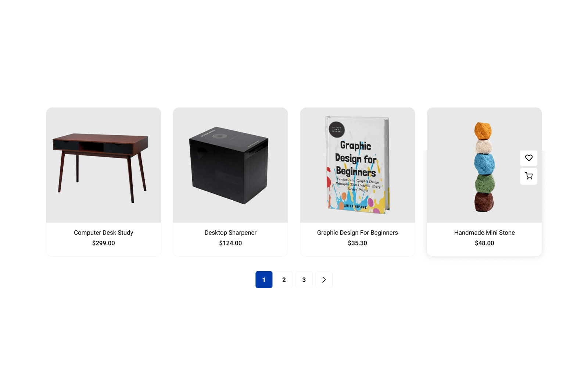Click the $48.00 price label
Image resolution: width=588 pixels, height=391 pixels.
484,243
